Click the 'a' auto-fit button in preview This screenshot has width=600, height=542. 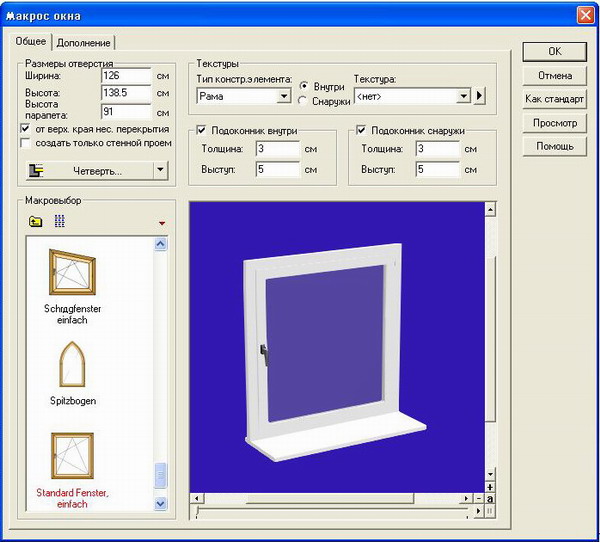tap(490, 498)
